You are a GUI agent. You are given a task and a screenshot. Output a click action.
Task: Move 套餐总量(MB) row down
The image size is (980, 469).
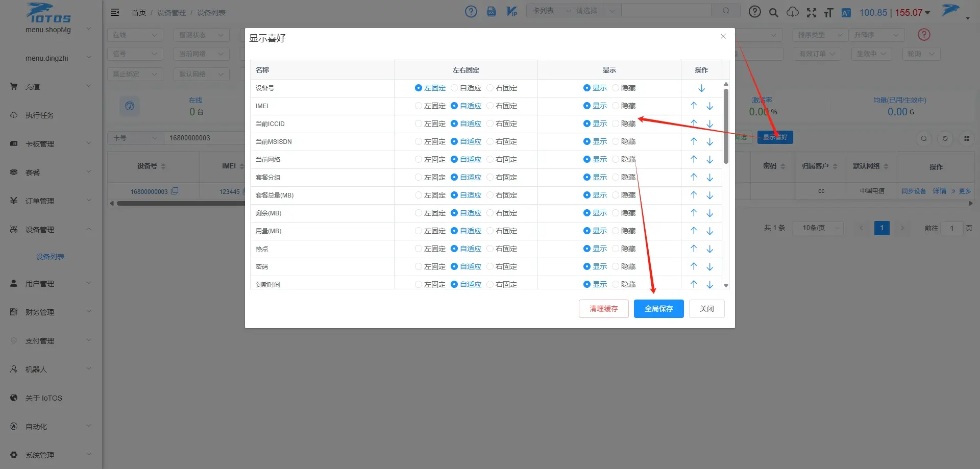pos(709,195)
